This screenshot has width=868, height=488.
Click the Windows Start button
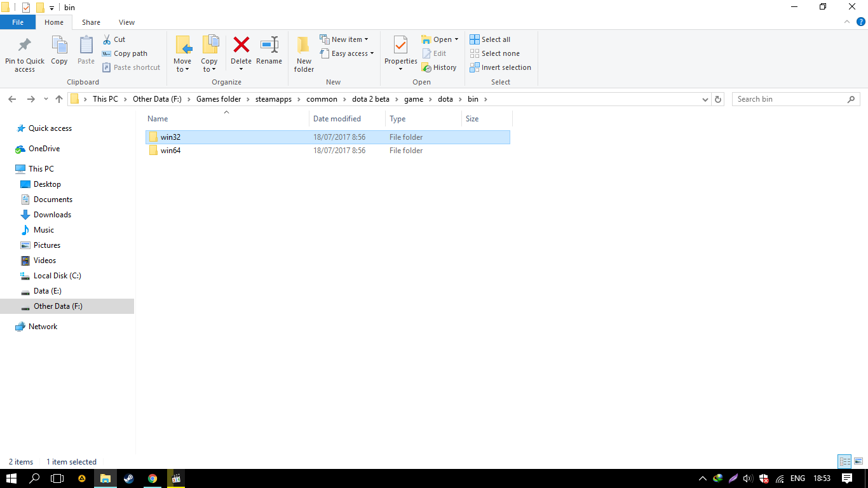[11, 478]
